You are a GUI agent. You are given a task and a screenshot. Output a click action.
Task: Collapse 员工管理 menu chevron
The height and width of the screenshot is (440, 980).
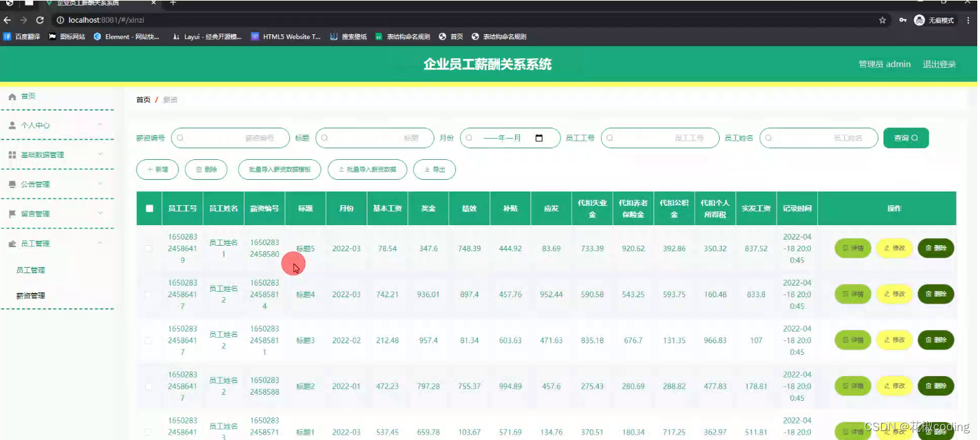100,243
